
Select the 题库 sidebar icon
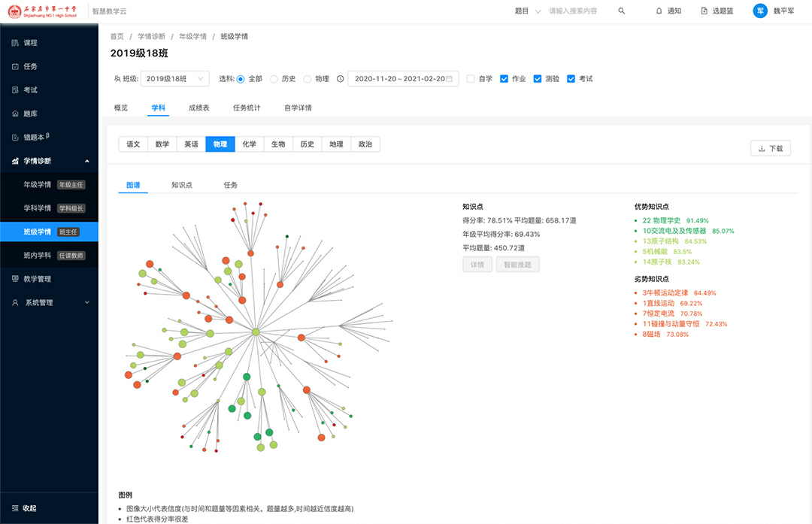coord(15,114)
